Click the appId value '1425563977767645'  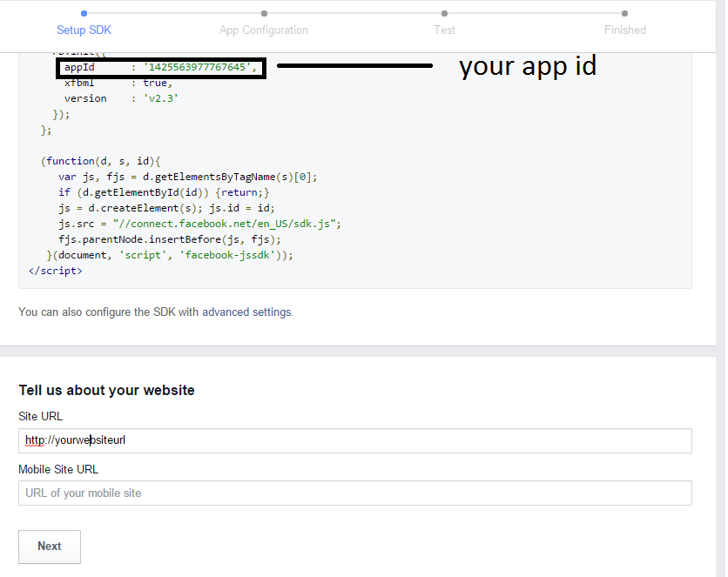(197, 67)
